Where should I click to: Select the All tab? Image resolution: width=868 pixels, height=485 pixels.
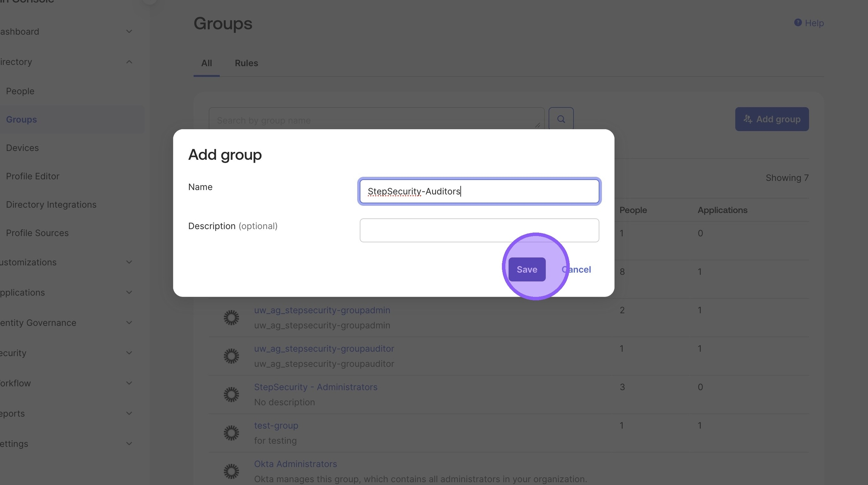[206, 63]
